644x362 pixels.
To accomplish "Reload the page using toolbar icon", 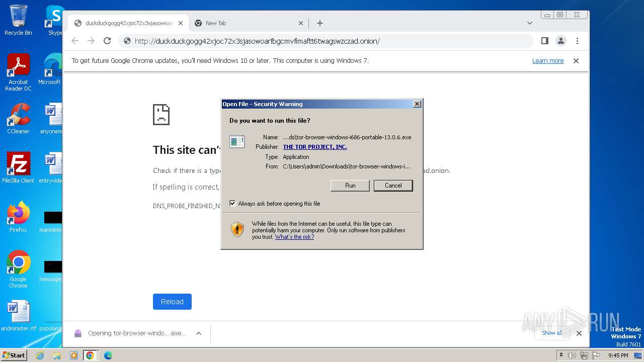I will point(107,41).
